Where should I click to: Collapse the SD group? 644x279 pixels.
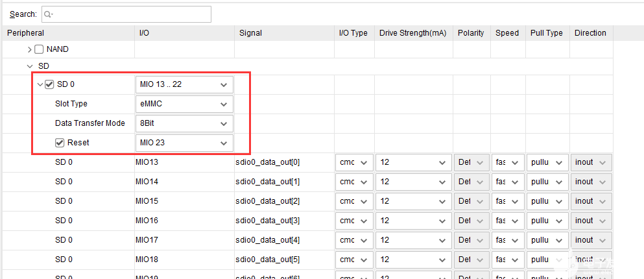click(x=30, y=66)
